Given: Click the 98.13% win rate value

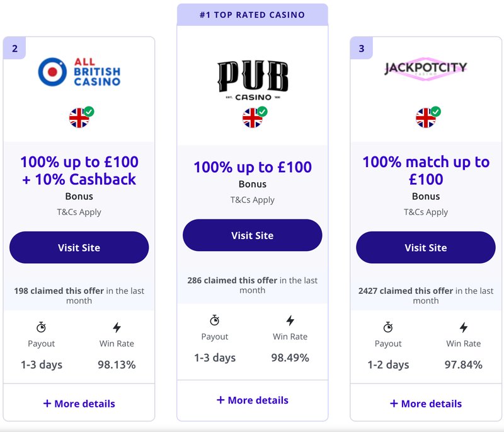Looking at the screenshot, I should [x=115, y=364].
